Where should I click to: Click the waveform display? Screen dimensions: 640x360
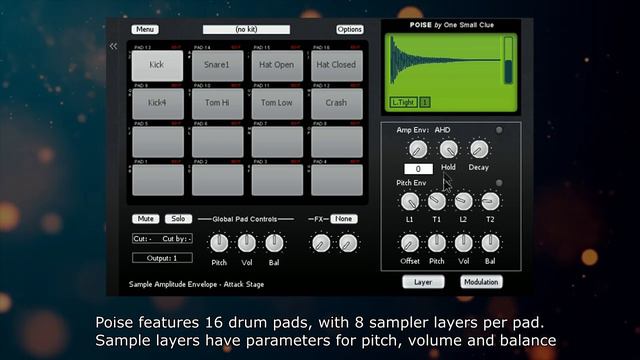click(445, 61)
